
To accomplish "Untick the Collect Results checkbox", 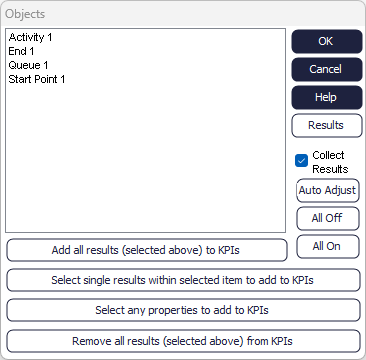I will click(x=301, y=161).
